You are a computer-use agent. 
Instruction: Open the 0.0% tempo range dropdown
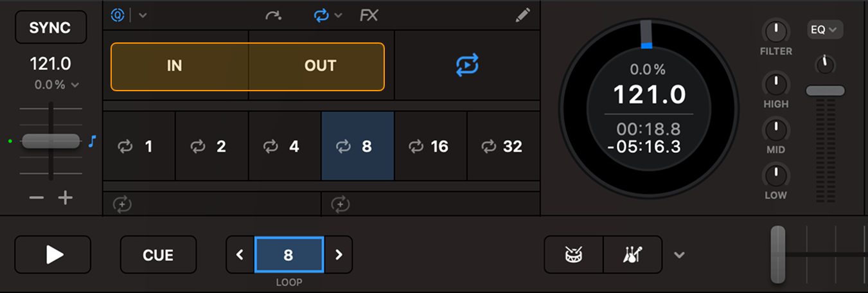pyautogui.click(x=57, y=85)
